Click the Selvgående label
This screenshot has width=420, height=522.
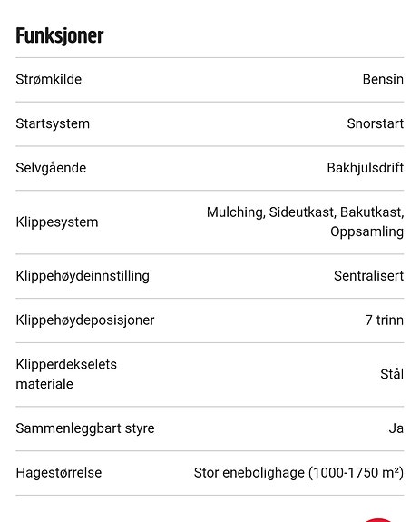point(51,167)
